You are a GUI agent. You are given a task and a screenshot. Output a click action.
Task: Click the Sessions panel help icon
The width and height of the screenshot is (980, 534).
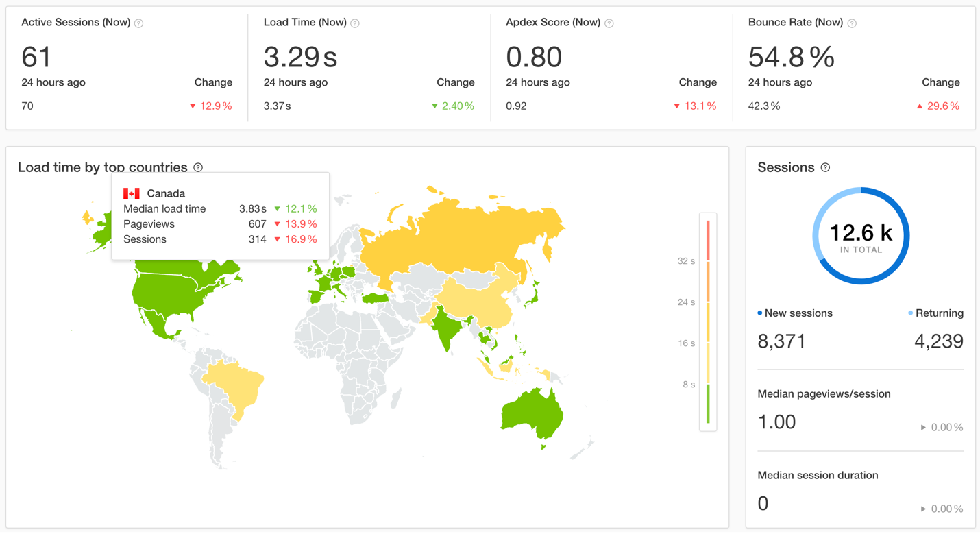[825, 167]
